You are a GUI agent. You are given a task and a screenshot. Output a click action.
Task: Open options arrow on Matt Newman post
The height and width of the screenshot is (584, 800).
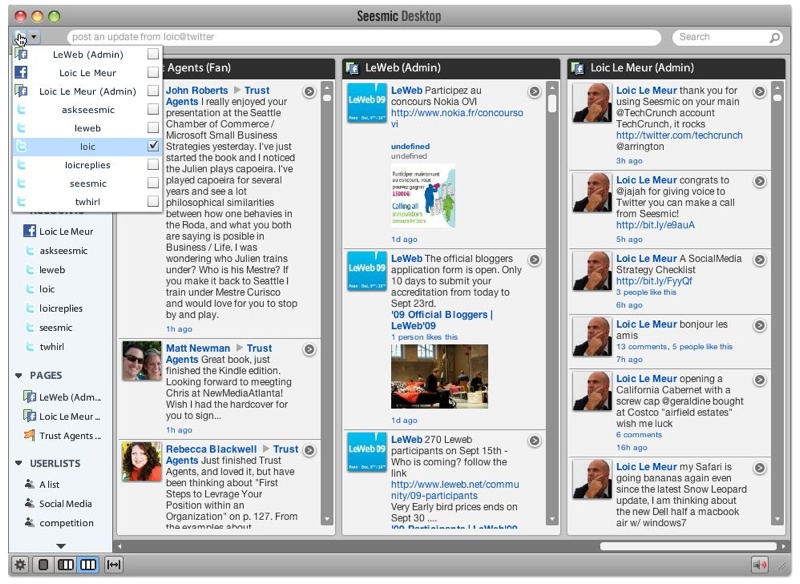click(309, 350)
